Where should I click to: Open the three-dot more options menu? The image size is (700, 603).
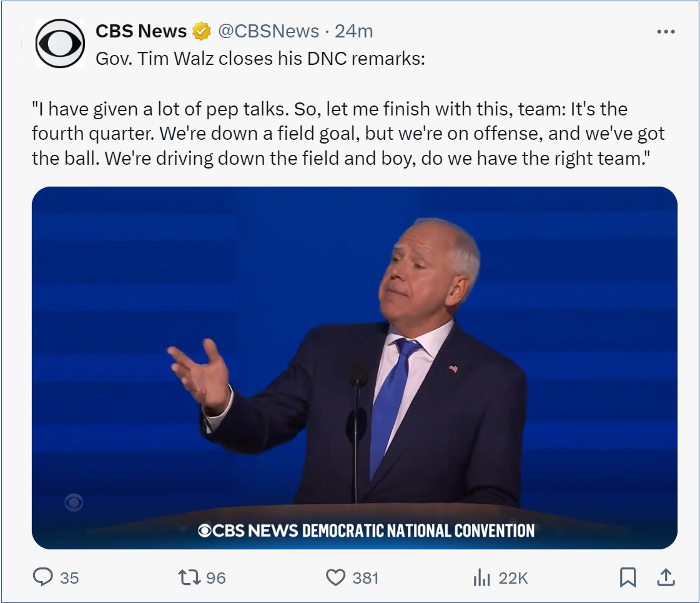(x=666, y=32)
